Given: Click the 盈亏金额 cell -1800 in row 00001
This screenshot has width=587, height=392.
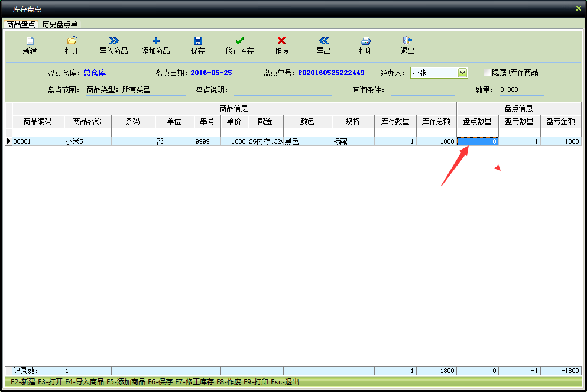Looking at the screenshot, I should (x=561, y=141).
